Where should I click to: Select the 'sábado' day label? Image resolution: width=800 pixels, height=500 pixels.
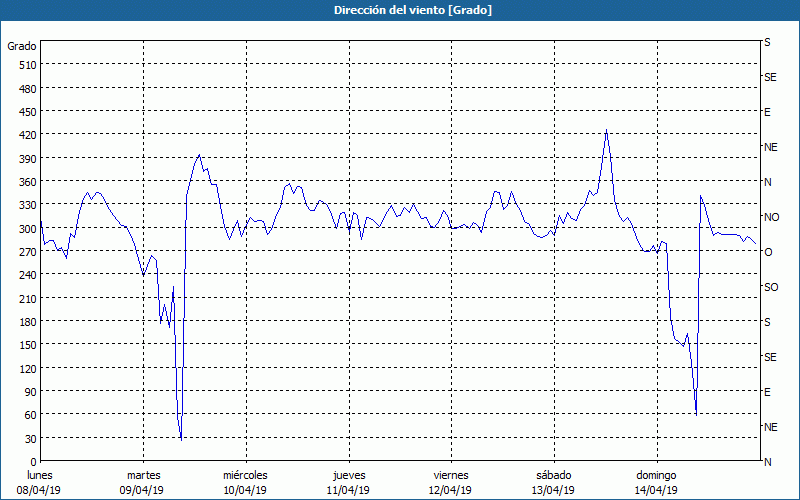[x=554, y=475]
